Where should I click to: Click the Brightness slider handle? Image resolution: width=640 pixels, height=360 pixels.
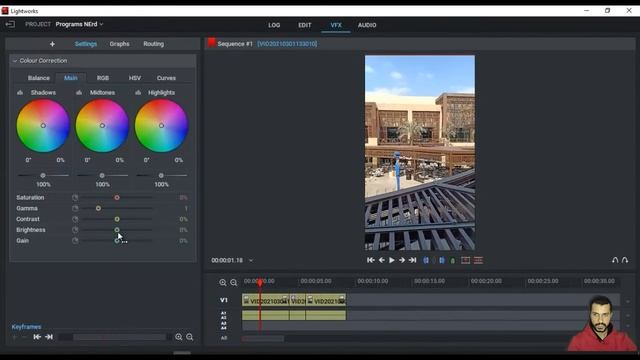(x=117, y=230)
